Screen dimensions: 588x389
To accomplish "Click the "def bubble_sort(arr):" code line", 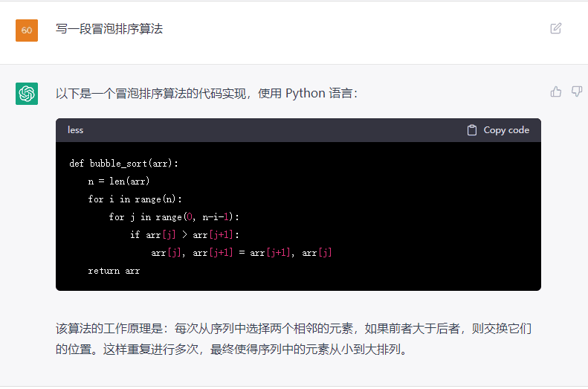I will [x=123, y=163].
